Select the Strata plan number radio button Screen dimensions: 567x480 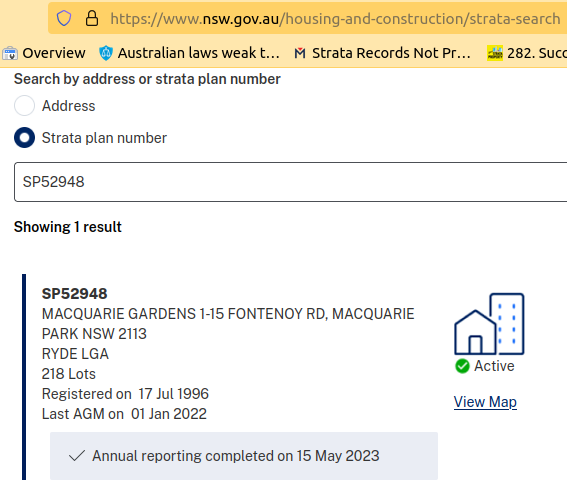[25, 138]
